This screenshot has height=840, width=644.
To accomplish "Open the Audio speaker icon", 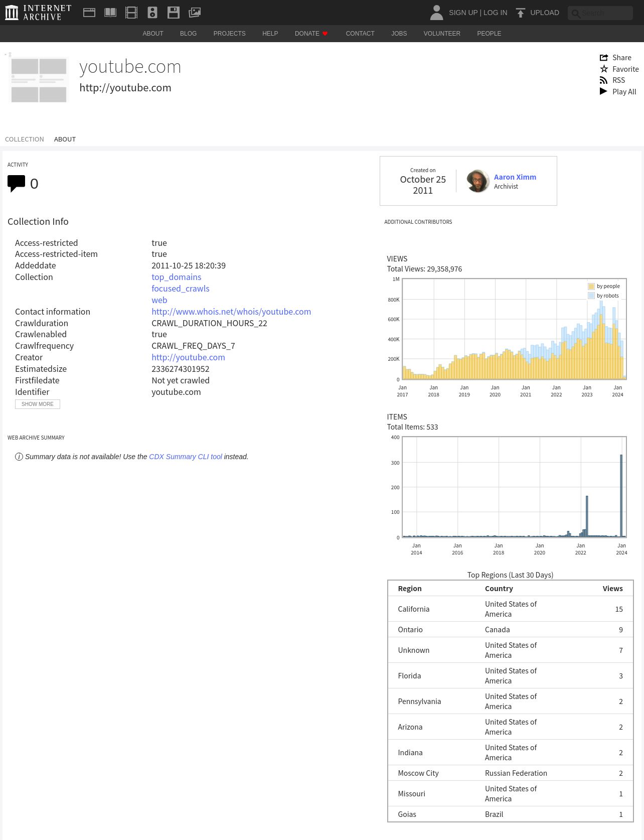I will (152, 13).
